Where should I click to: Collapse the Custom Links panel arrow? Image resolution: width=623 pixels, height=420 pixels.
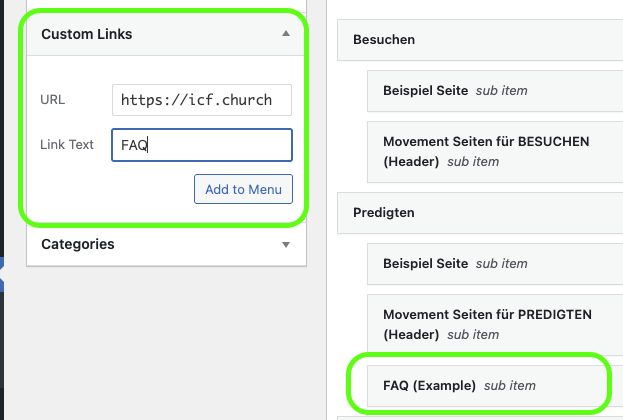coord(286,34)
